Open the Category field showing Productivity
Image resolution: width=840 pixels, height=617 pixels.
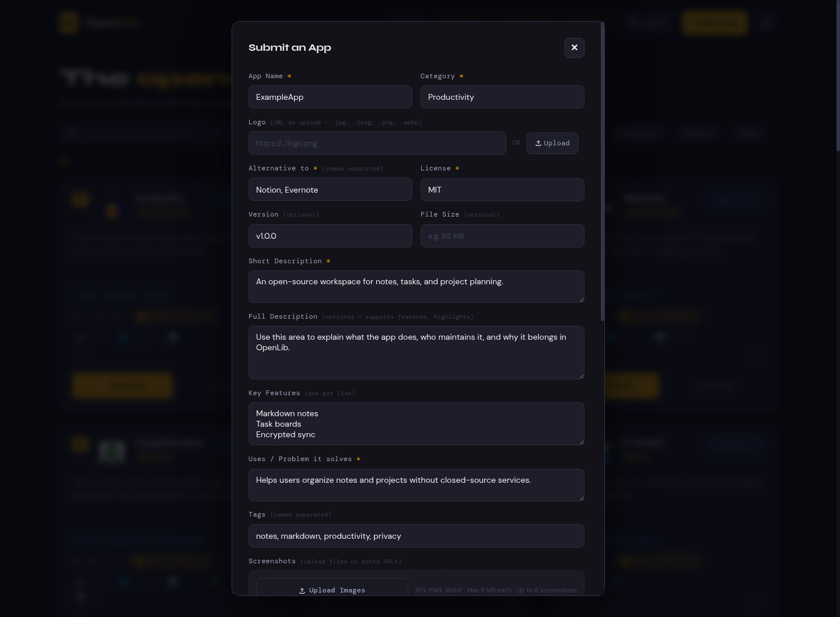502,97
